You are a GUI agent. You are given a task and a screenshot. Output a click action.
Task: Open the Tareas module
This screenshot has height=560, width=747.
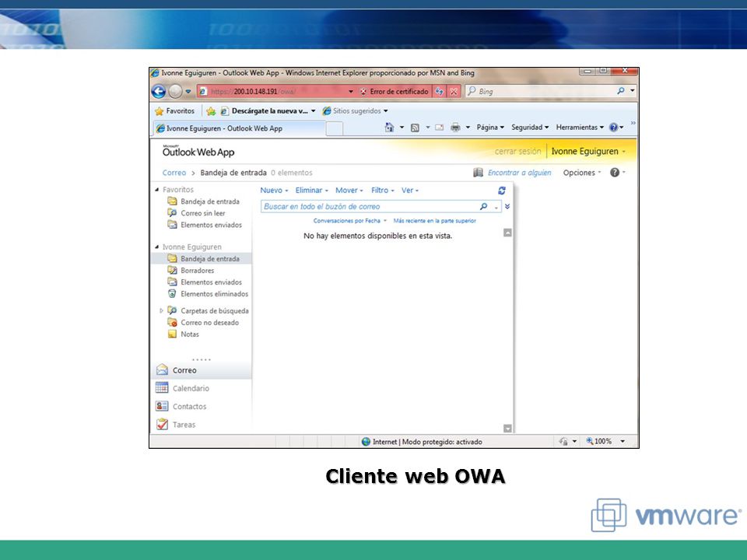(202, 425)
